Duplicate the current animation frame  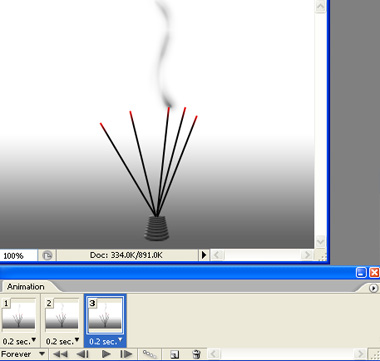[174, 354]
